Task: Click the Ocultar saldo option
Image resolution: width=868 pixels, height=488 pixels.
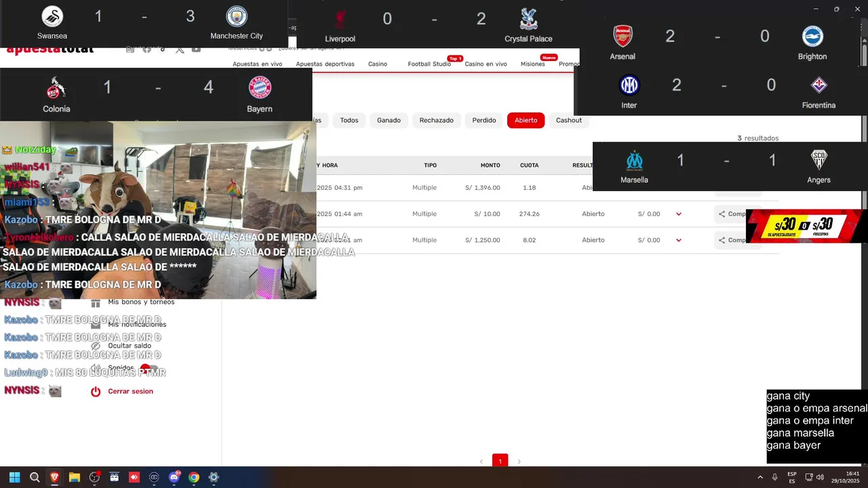Action: point(130,346)
